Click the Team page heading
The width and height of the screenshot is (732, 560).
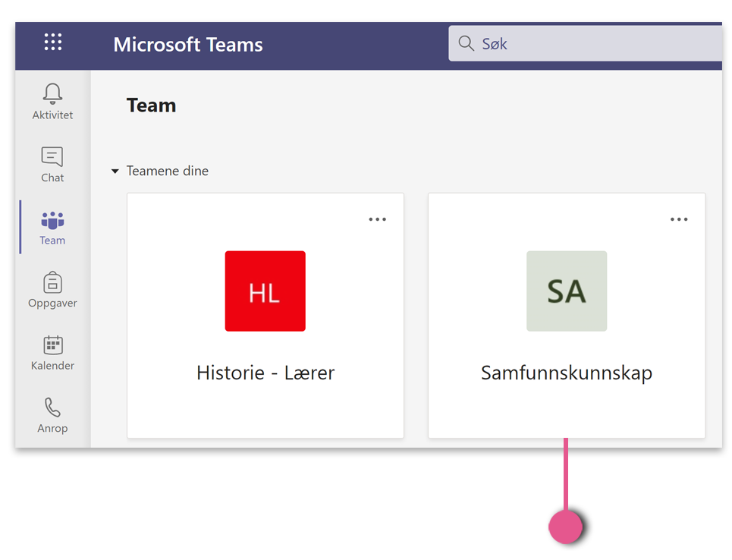point(151,105)
